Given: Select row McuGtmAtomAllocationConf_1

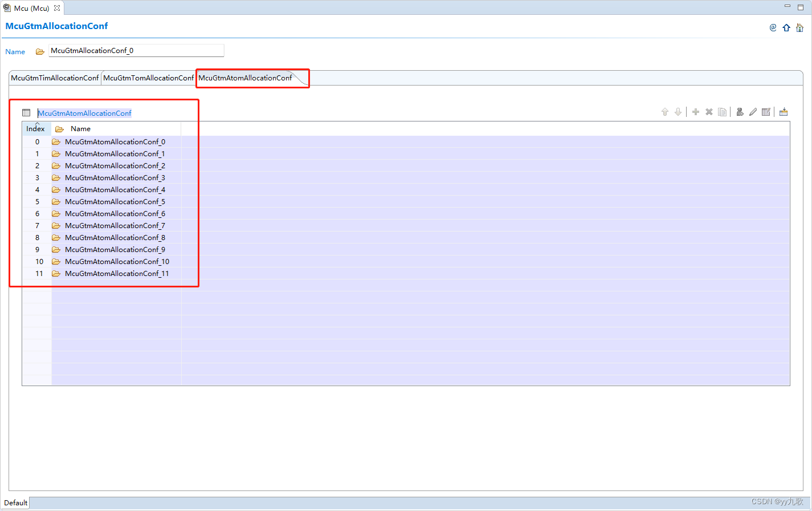Looking at the screenshot, I should [406, 153].
